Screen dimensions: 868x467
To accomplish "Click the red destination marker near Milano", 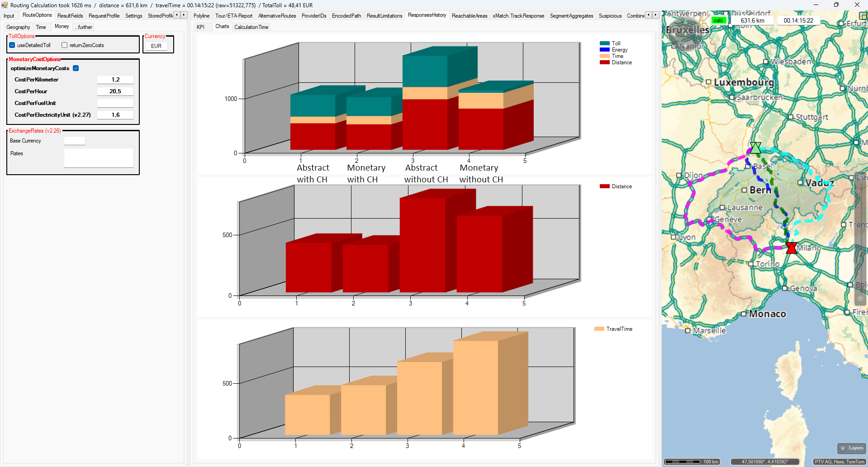I will (x=791, y=248).
